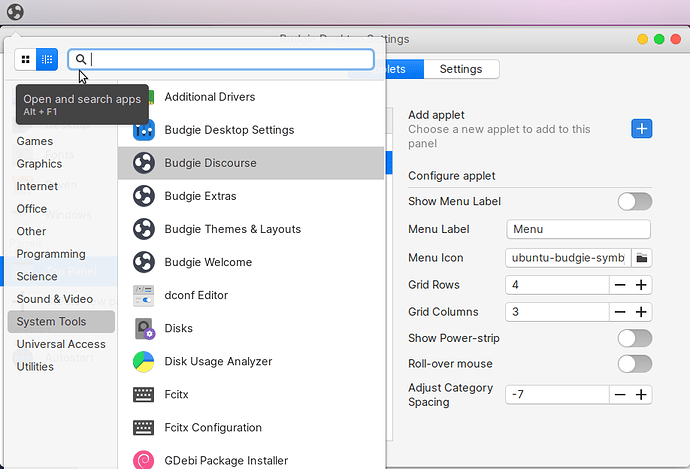Launch GDebi Package Installer
The width and height of the screenshot is (690, 469).
click(226, 460)
